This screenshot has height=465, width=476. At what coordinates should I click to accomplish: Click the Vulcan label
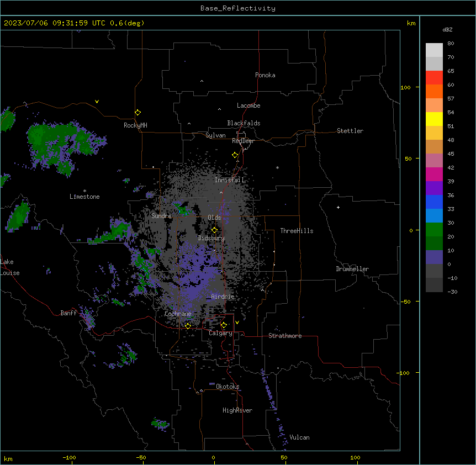pos(300,437)
